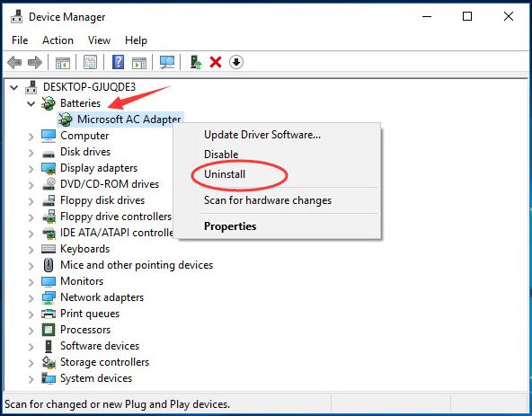Image resolution: width=532 pixels, height=416 pixels.
Task: Collapse the Batteries category
Action: click(x=31, y=103)
